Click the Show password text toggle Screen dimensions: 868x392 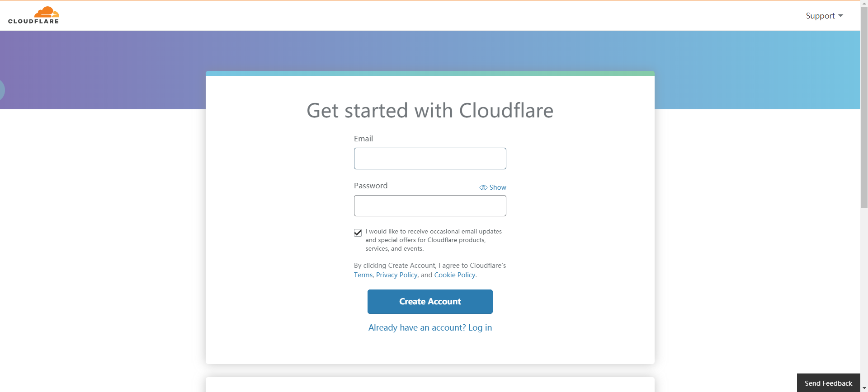497,187
